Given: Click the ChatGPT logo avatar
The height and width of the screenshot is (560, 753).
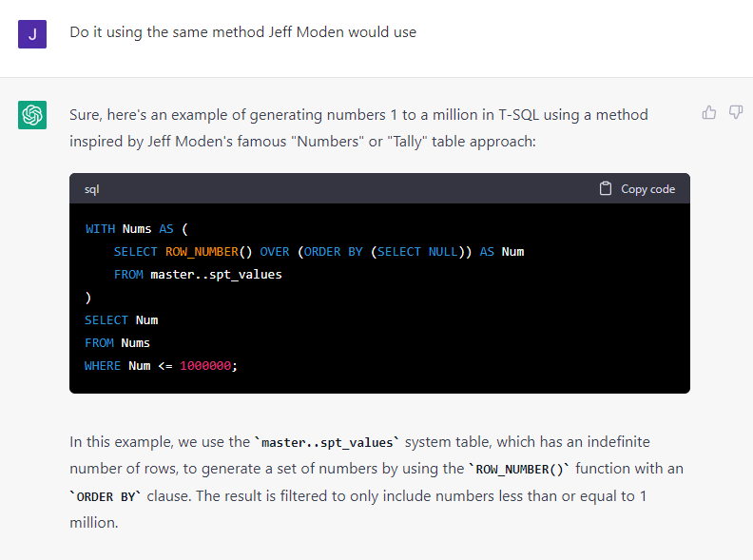Looking at the screenshot, I should click(32, 115).
